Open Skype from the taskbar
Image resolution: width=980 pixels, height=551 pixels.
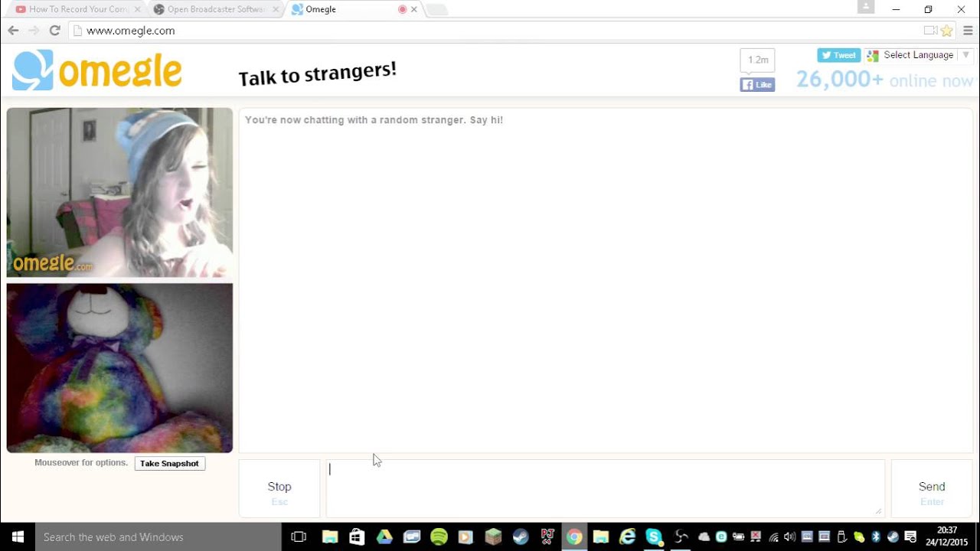(x=654, y=536)
